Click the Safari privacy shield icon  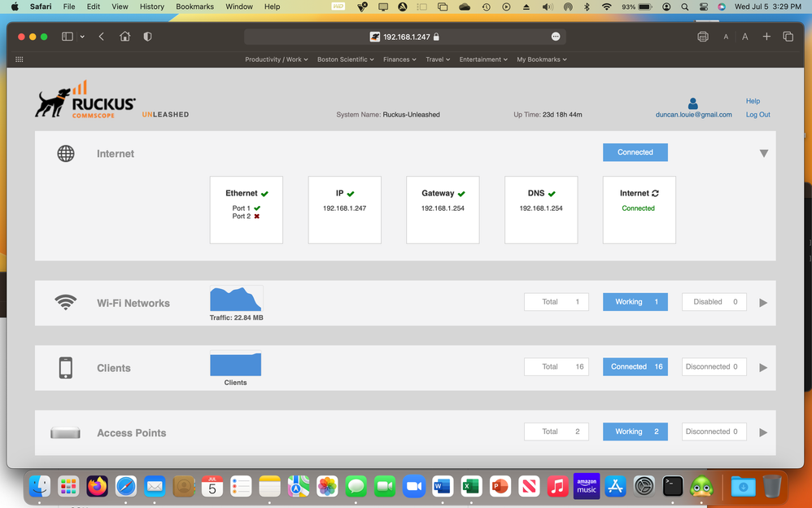click(147, 37)
